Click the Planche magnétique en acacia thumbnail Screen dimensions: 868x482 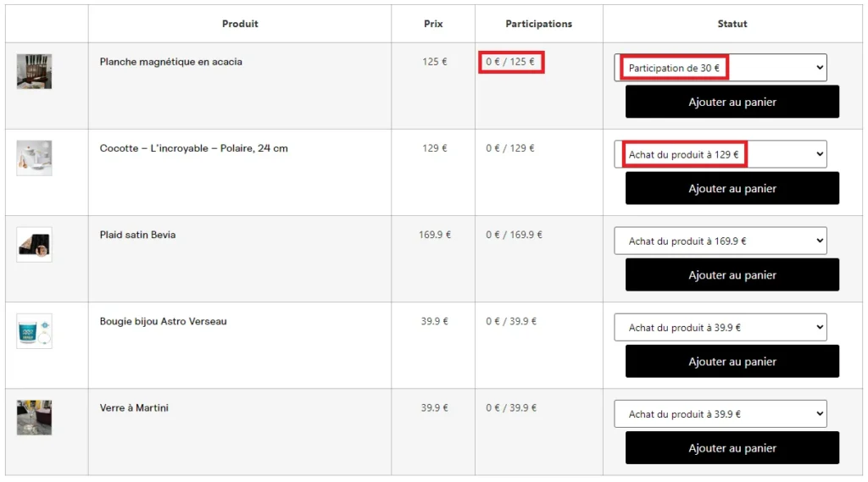coord(34,71)
